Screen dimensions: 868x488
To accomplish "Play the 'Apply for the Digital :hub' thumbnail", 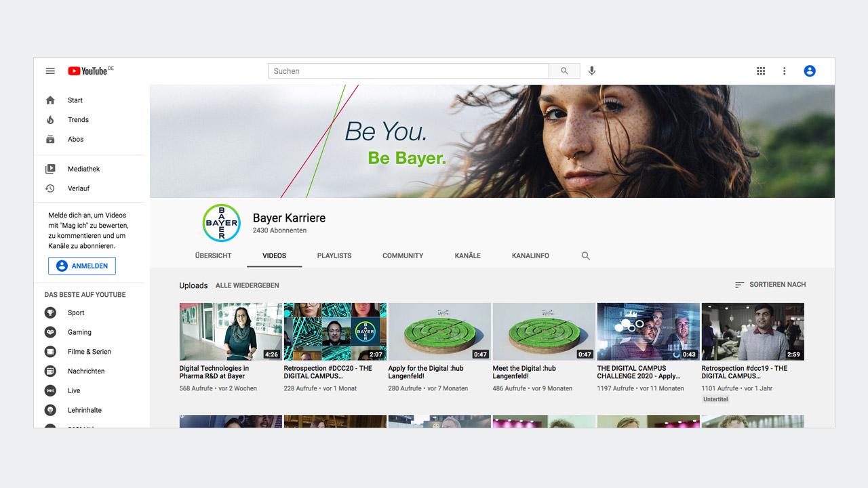I will click(439, 331).
